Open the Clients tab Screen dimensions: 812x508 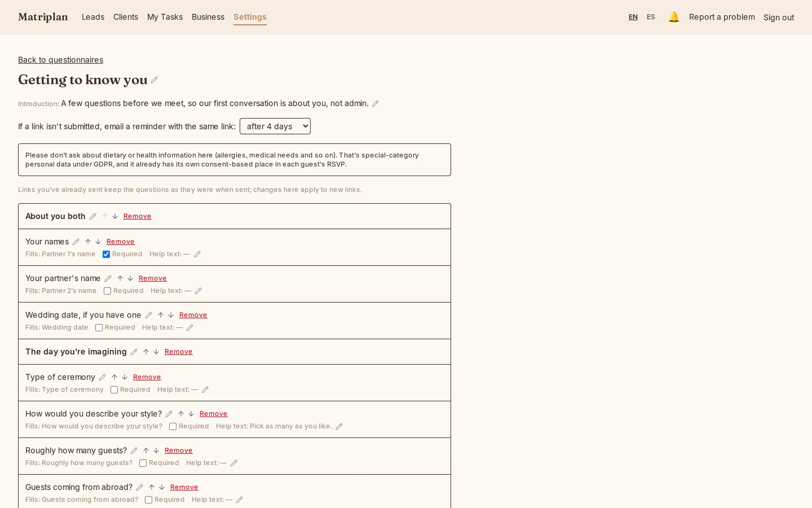(126, 17)
